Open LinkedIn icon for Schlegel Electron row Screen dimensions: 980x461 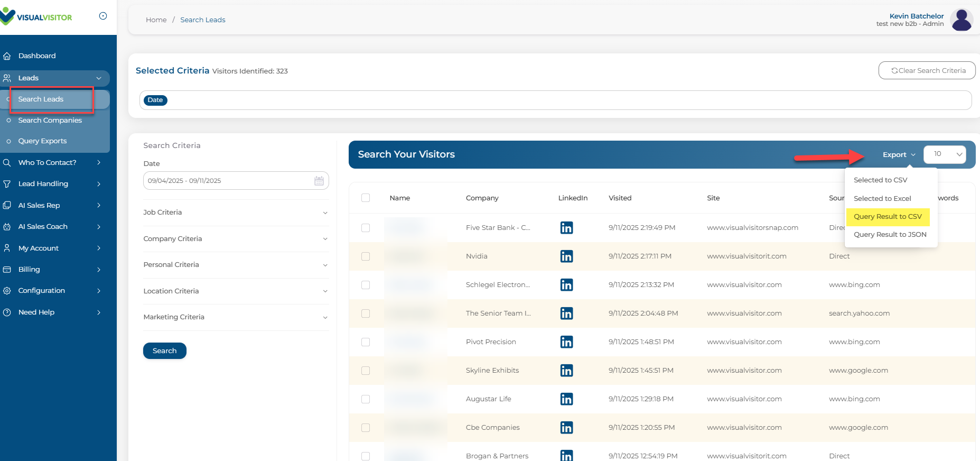[566, 285]
